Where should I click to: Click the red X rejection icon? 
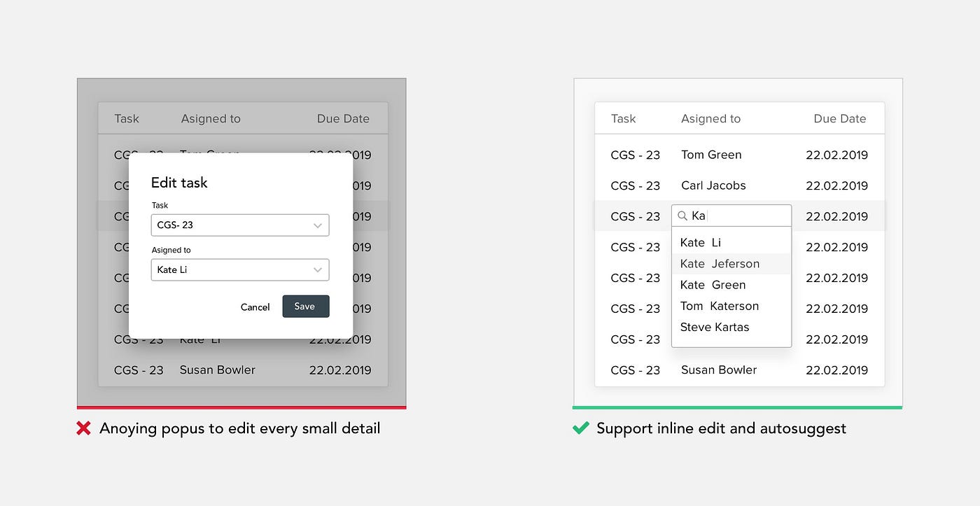83,428
